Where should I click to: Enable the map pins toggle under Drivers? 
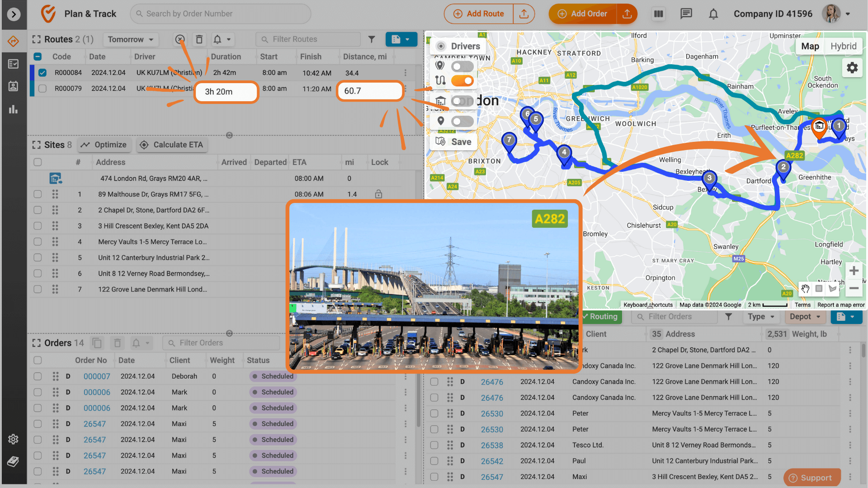pos(462,67)
